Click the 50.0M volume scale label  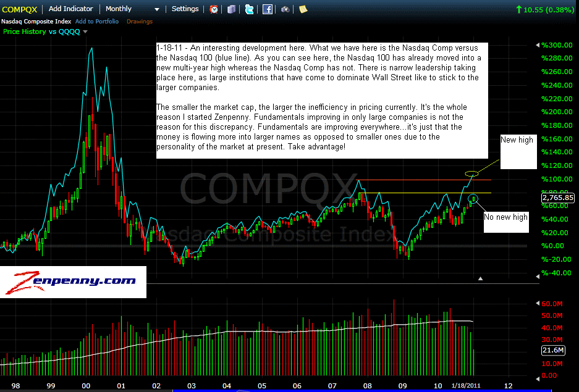[x=552, y=315]
